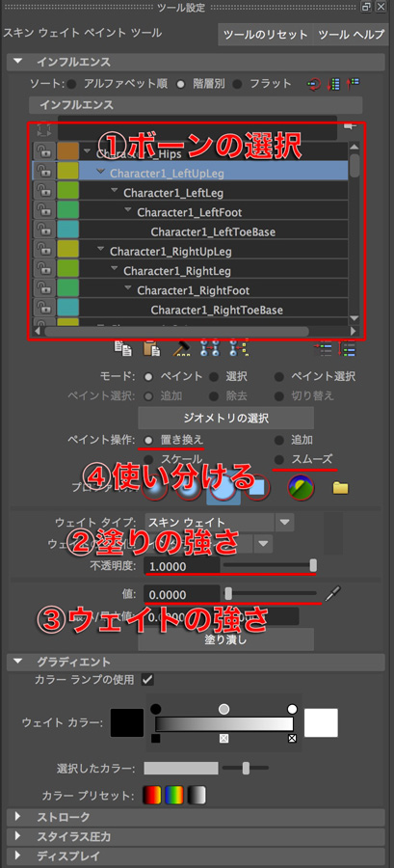Select the rainbow color preset
The height and width of the screenshot is (868, 394).
click(x=174, y=796)
